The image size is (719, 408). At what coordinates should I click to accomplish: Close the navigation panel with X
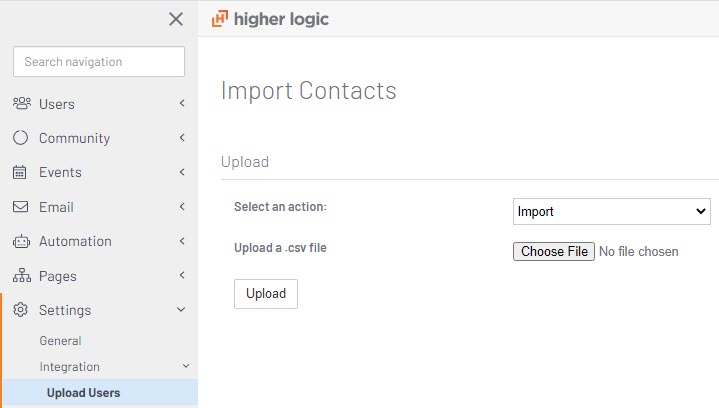[176, 19]
